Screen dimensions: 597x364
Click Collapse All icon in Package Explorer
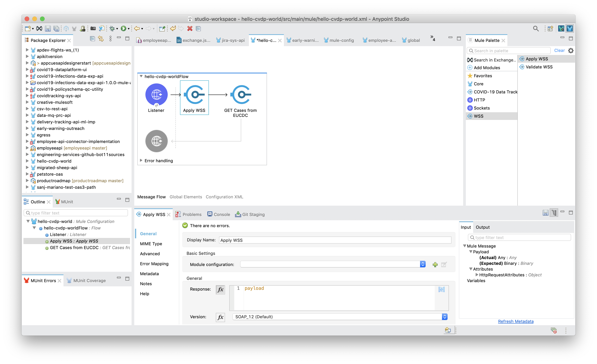pos(92,39)
